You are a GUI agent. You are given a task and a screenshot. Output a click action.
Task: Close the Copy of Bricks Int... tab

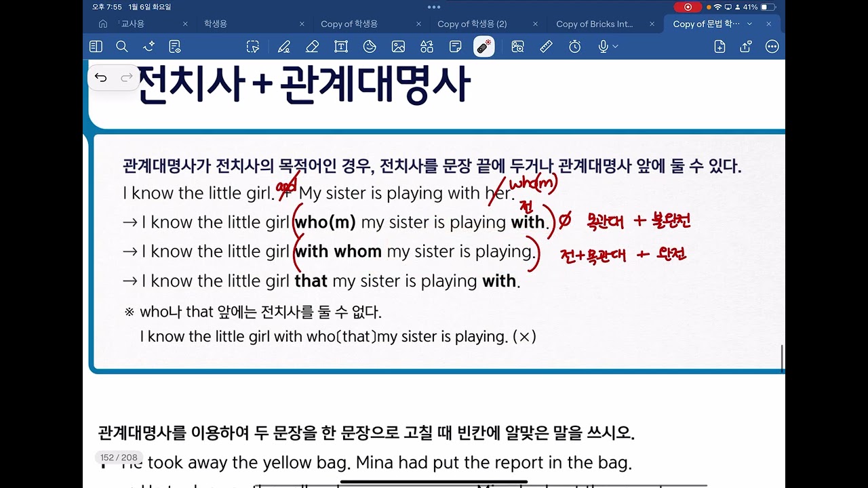click(652, 24)
